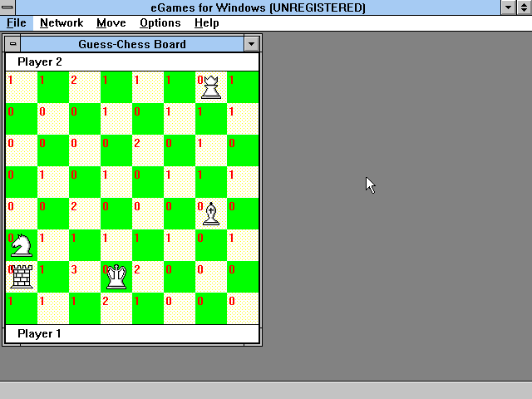
Task: Select the white king piece
Action: tap(116, 277)
